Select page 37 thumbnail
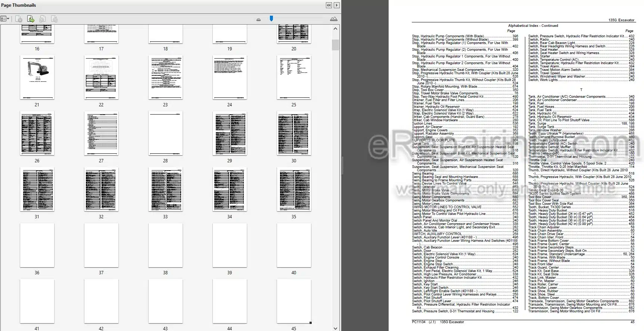The image size is (644, 331). [x=101, y=246]
